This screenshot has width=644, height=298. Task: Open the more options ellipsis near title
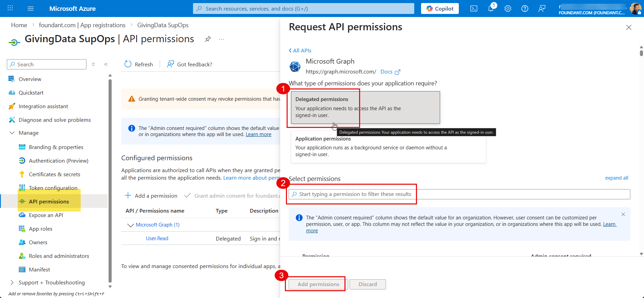(222, 39)
